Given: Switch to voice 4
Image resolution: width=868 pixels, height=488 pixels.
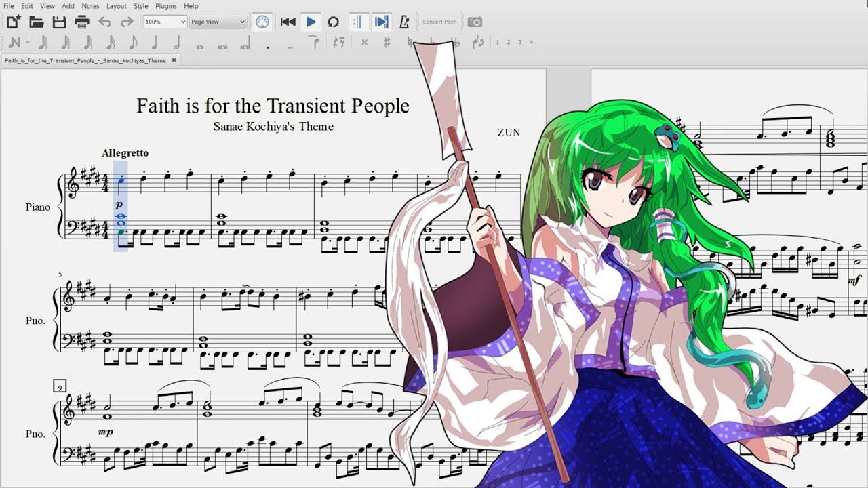Looking at the screenshot, I should [531, 43].
